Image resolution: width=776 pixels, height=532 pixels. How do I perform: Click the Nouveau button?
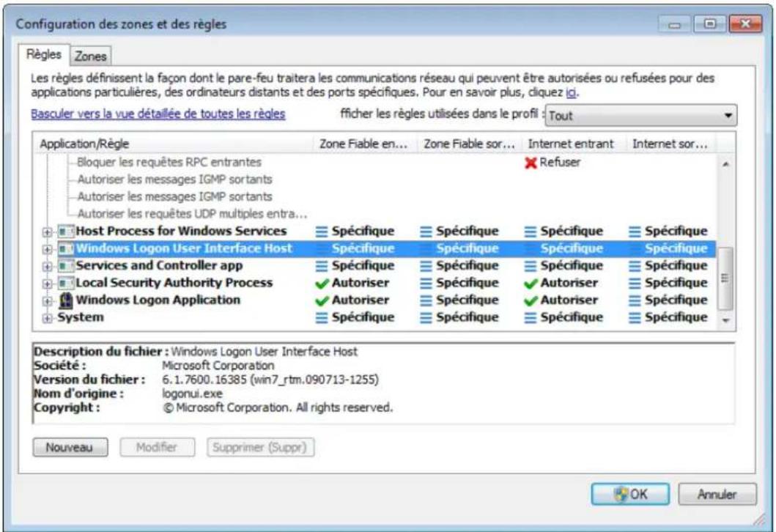[x=70, y=448]
